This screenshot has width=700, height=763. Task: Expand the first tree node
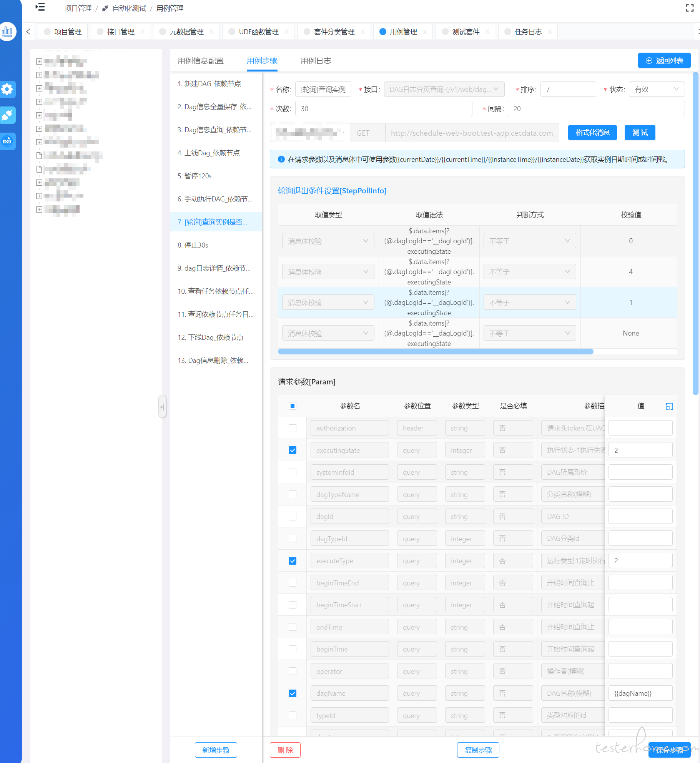pos(39,61)
